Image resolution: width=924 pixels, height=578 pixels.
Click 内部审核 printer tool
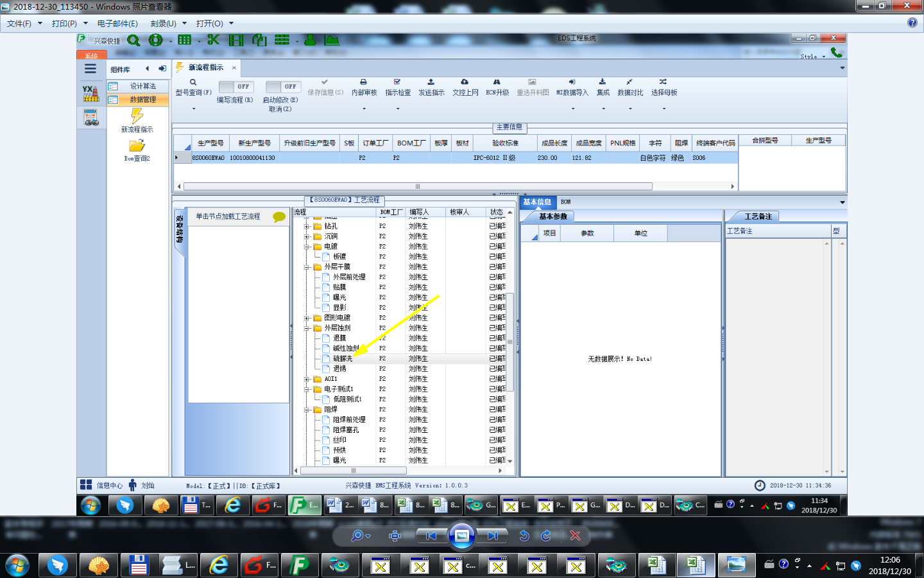pos(364,87)
